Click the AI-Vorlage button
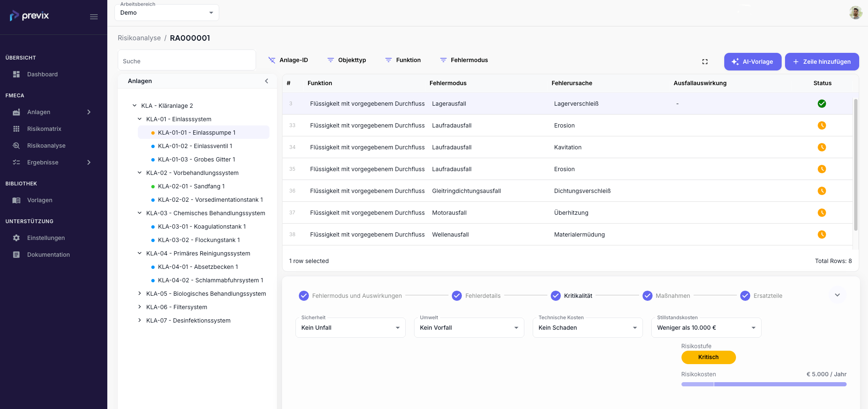 752,62
